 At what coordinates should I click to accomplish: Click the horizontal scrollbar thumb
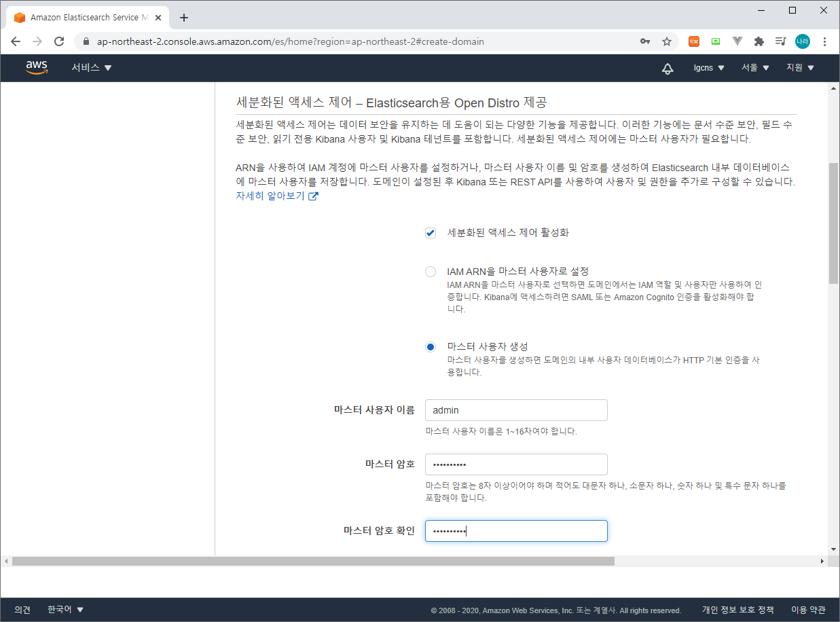click(x=313, y=562)
